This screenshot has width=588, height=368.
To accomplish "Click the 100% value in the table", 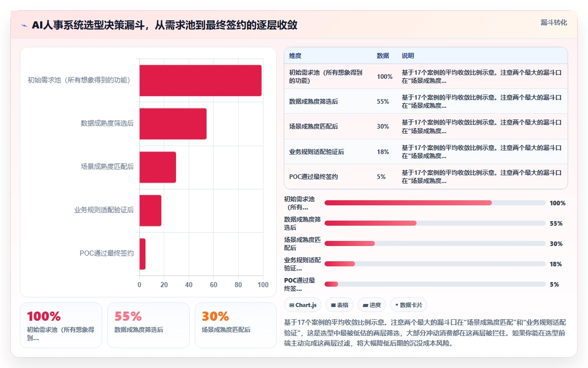I will pyautogui.click(x=385, y=76).
